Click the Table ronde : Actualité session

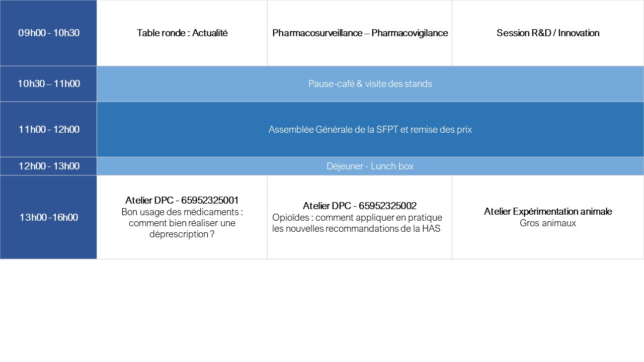182,33
